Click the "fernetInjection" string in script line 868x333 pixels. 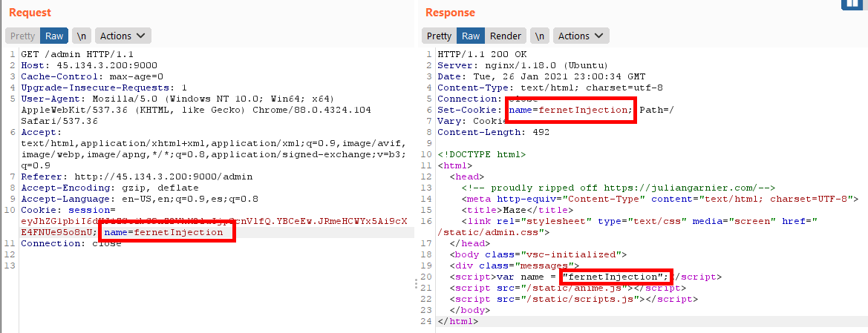(616, 277)
